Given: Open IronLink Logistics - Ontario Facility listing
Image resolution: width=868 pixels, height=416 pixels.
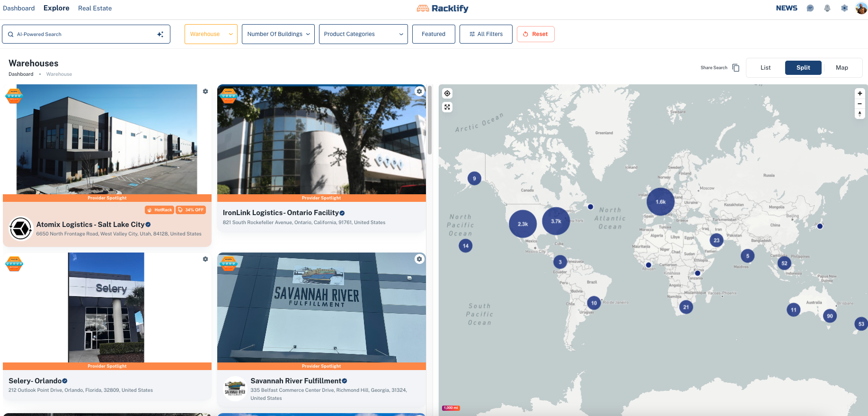Looking at the screenshot, I should (281, 213).
